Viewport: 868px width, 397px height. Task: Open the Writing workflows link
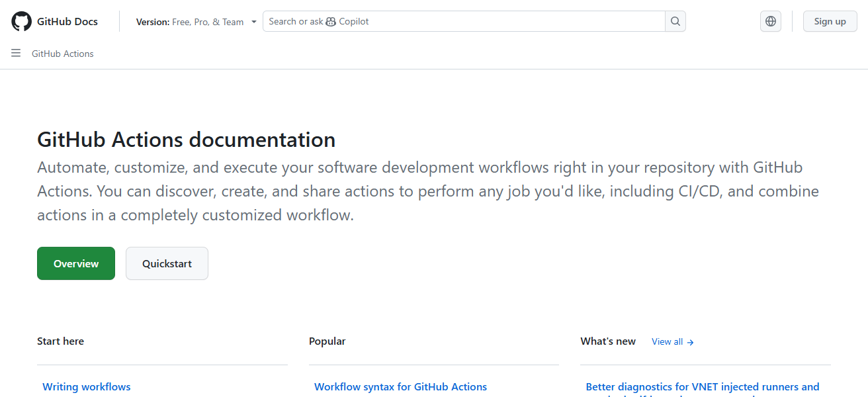click(86, 386)
